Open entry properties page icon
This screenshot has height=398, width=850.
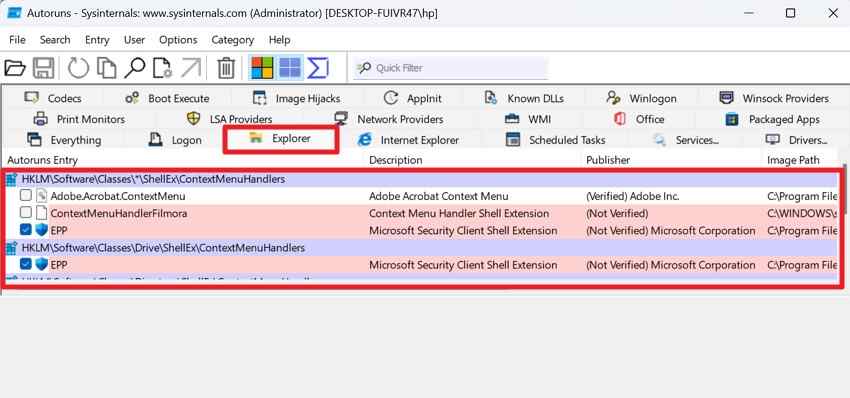[x=162, y=68]
